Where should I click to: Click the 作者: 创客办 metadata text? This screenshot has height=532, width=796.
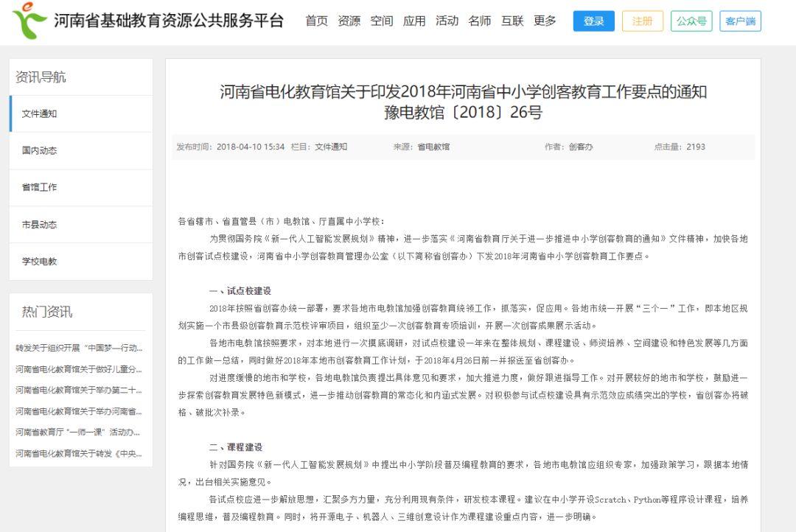pyautogui.click(x=568, y=147)
